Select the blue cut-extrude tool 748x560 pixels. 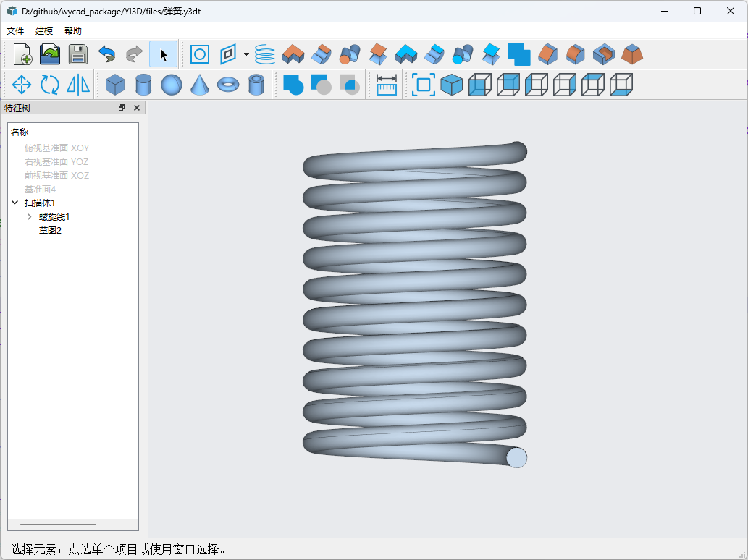coord(406,54)
